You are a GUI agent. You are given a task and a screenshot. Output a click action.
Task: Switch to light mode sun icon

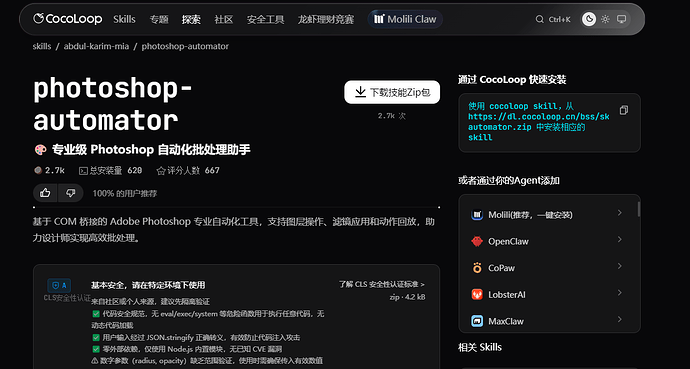[x=606, y=19]
